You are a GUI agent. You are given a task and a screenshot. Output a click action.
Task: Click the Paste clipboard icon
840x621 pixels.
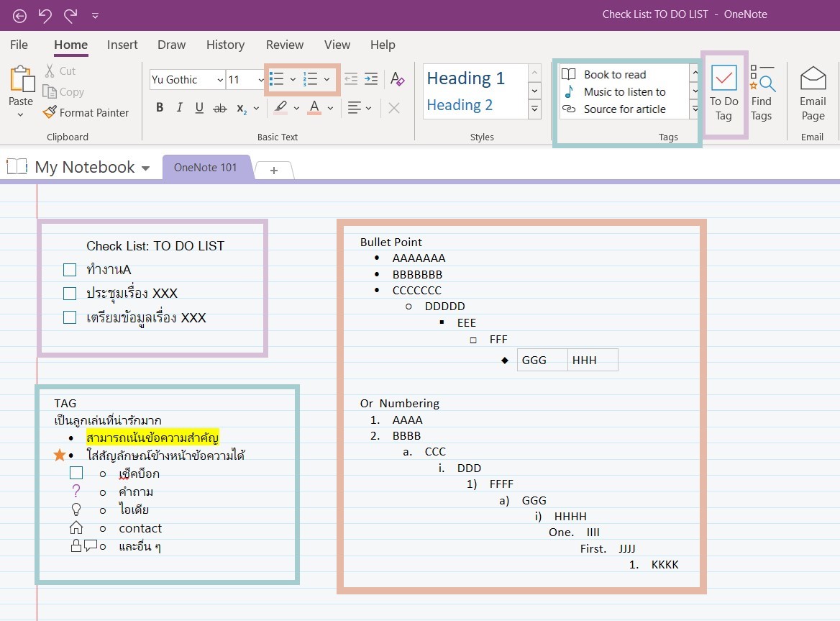(22, 79)
